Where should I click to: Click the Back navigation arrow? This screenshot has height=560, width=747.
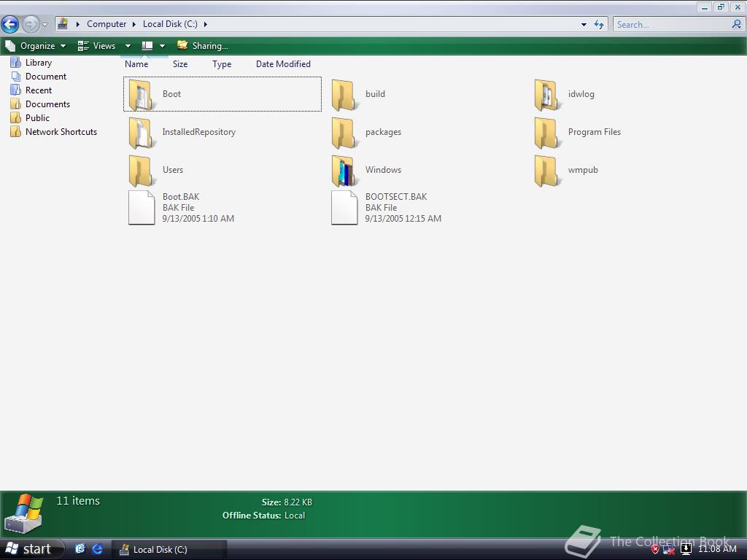click(x=10, y=24)
